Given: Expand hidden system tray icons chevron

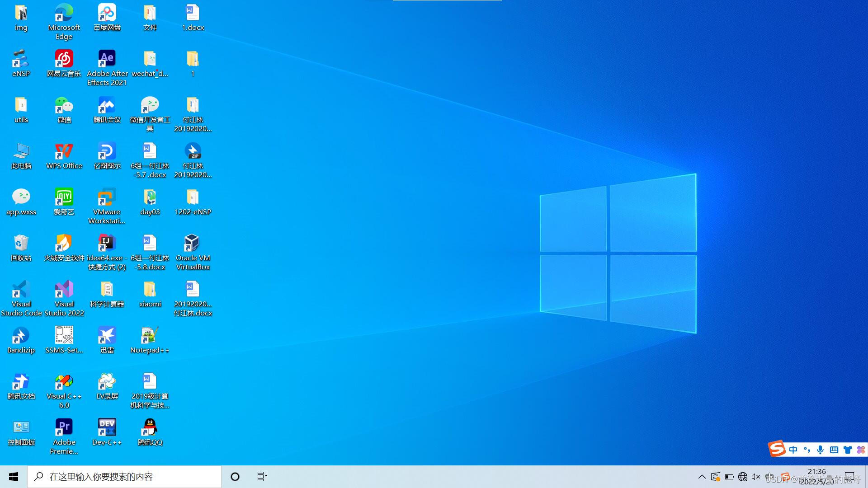Looking at the screenshot, I should [x=702, y=477].
